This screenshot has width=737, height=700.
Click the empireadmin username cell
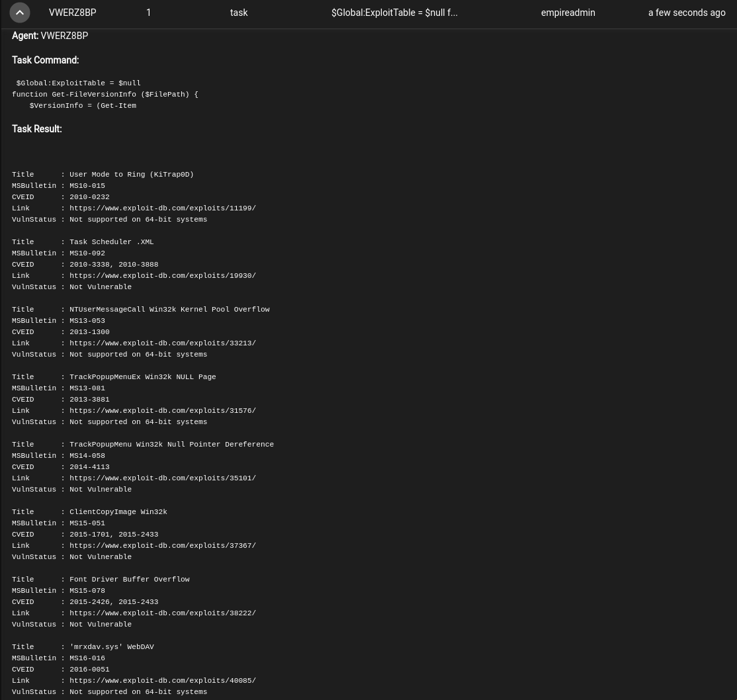pos(568,13)
